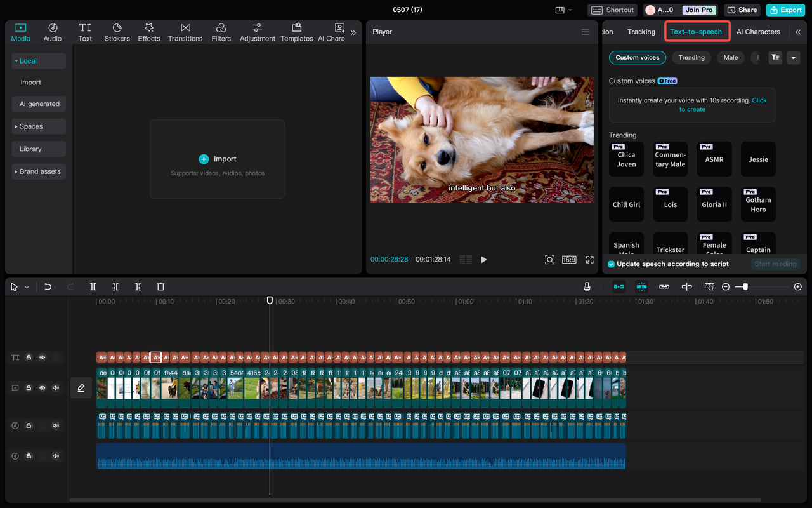The image size is (812, 508).
Task: Start voiceover recording with microphone icon
Action: pyautogui.click(x=587, y=287)
